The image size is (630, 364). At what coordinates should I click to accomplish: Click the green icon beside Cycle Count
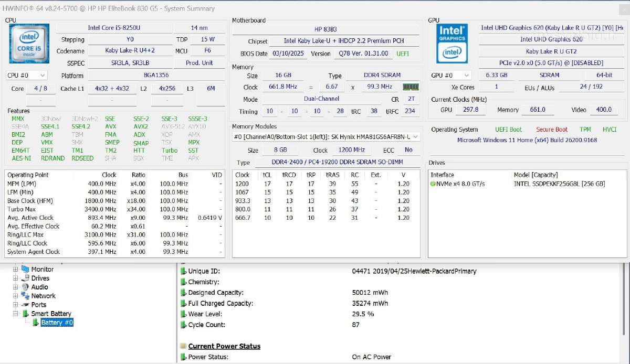(183, 325)
